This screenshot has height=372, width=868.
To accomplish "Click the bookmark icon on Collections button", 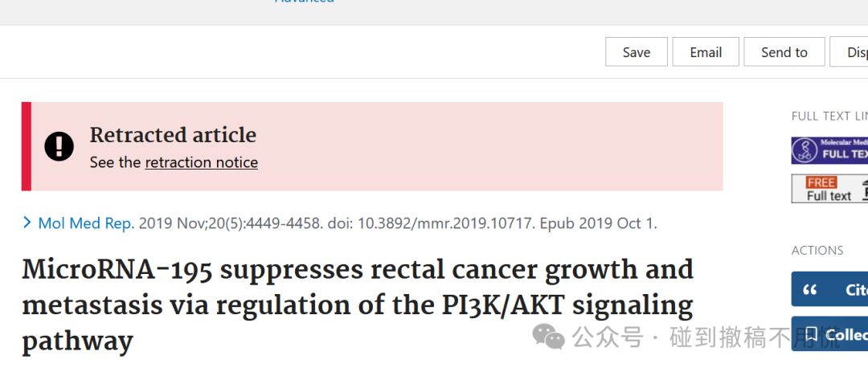I will [812, 333].
